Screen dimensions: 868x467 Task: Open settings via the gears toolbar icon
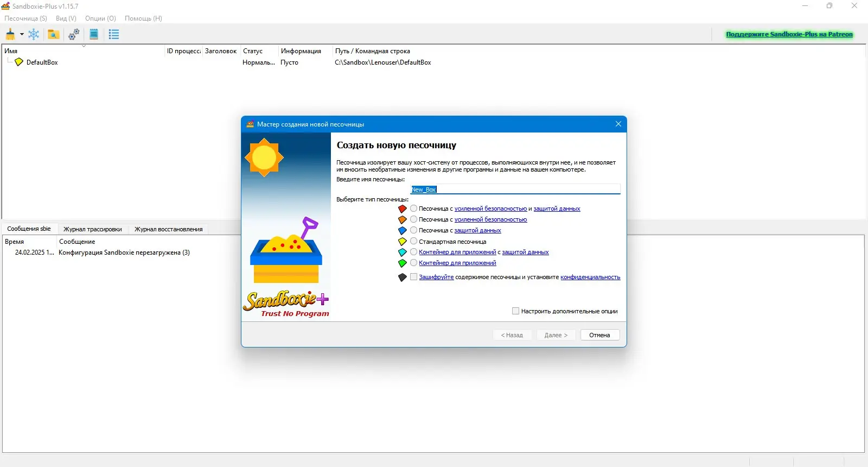pyautogui.click(x=74, y=34)
